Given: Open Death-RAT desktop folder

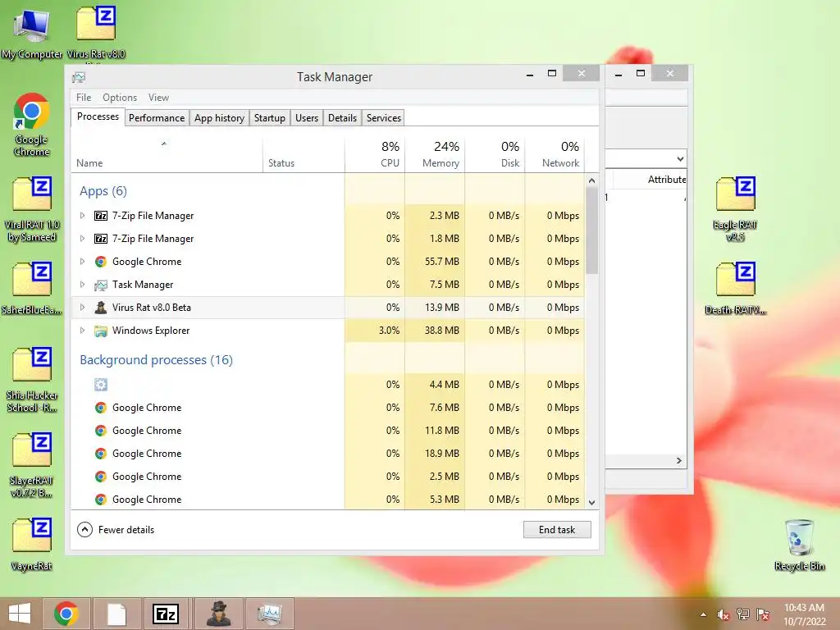Looking at the screenshot, I should tap(736, 288).
